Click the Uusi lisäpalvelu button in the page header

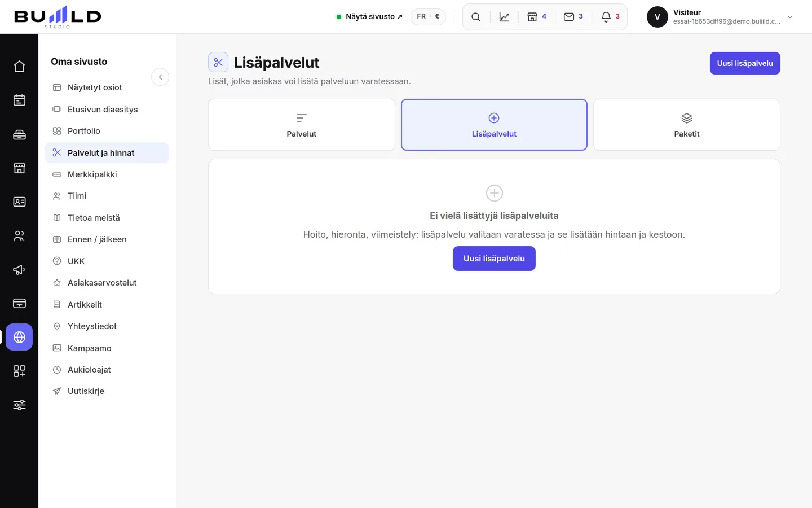pos(745,63)
